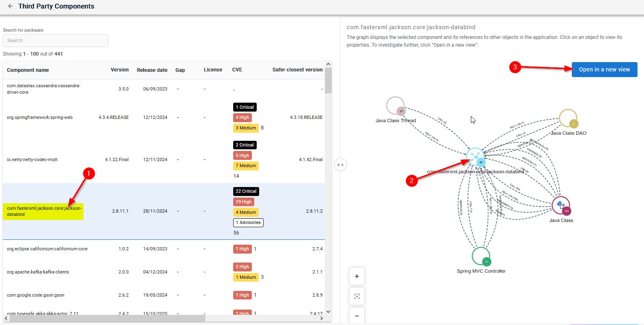Click the 1 Advisories badge
The width and height of the screenshot is (644, 325).
248,222
